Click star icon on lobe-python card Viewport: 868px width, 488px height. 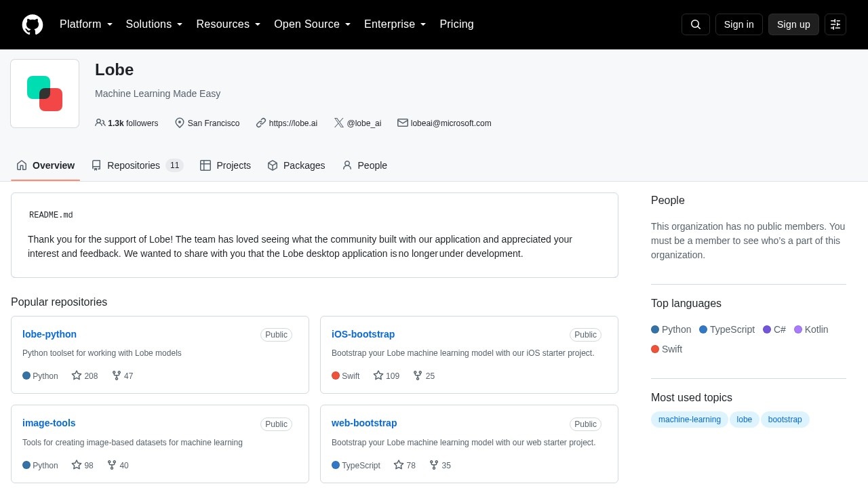77,375
